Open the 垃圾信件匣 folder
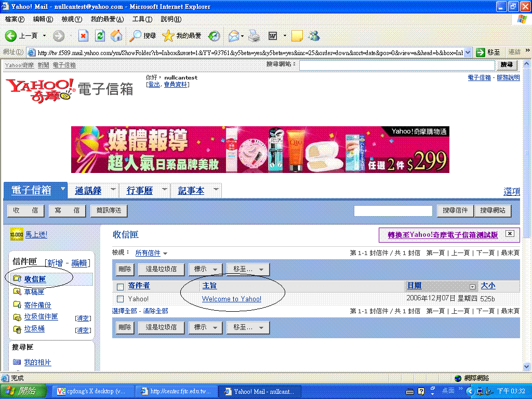This screenshot has height=399, width=532. point(41,317)
